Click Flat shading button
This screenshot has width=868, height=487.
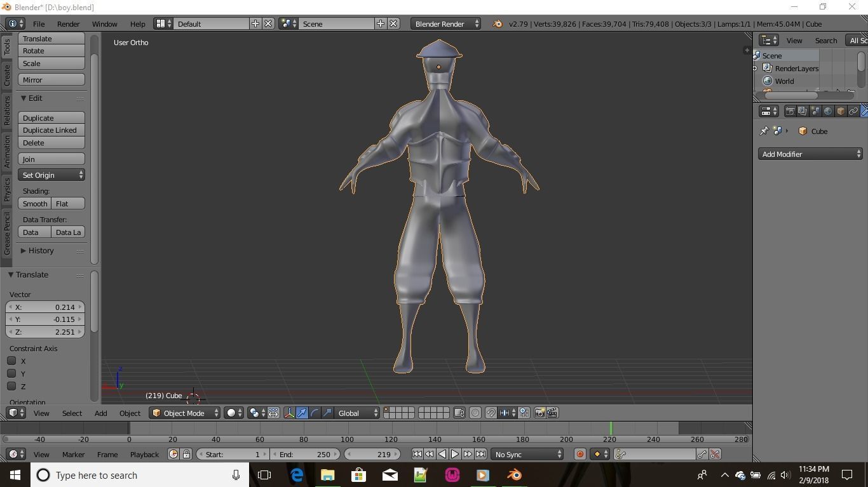pos(68,204)
